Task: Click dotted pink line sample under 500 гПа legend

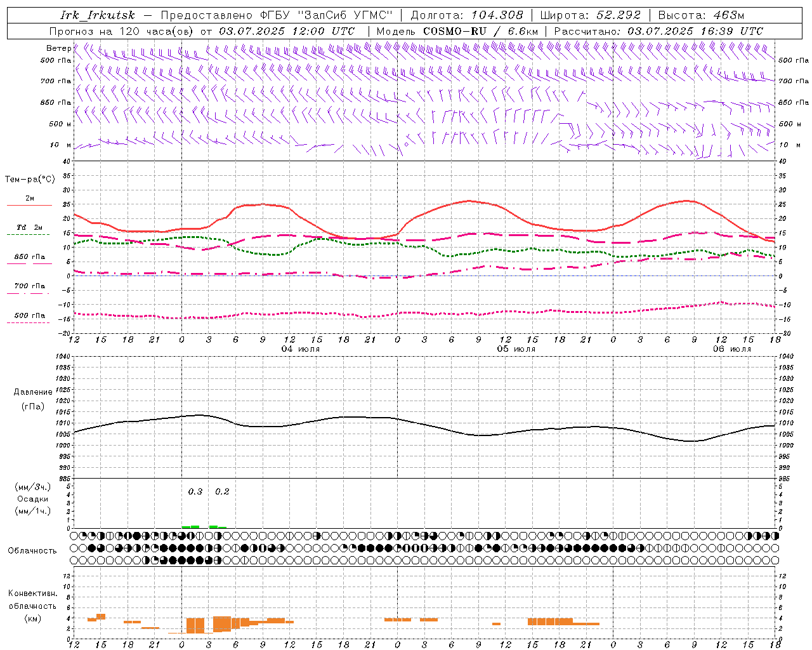Action: [x=28, y=323]
